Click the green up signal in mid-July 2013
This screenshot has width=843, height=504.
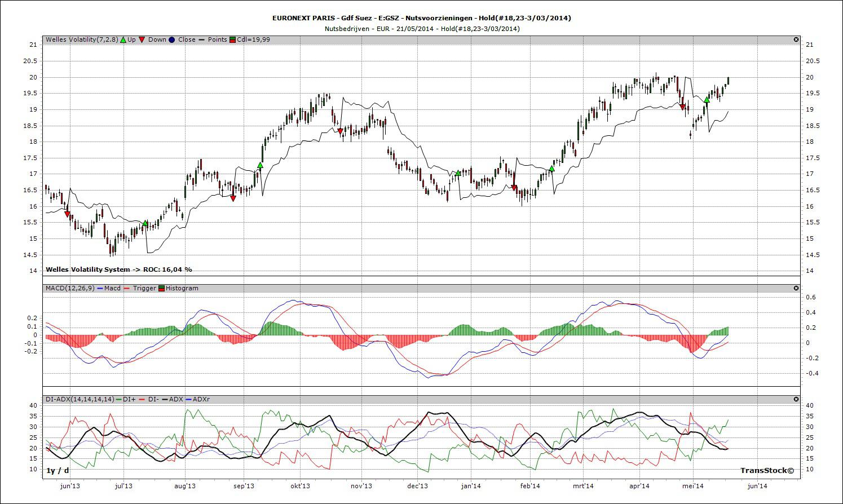click(x=145, y=224)
